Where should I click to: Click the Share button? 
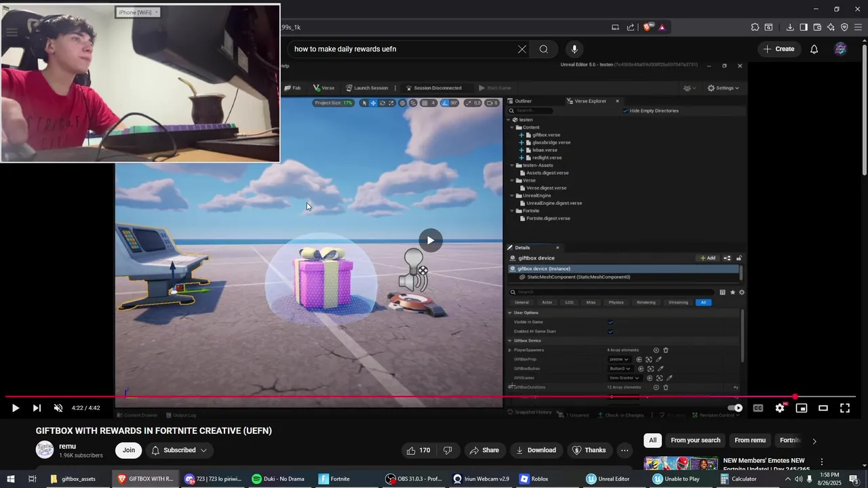[484, 450]
